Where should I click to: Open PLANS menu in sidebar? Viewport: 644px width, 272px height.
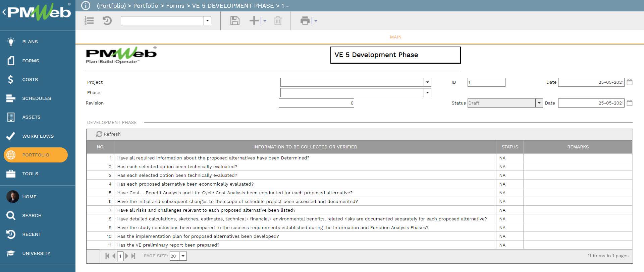(x=30, y=42)
